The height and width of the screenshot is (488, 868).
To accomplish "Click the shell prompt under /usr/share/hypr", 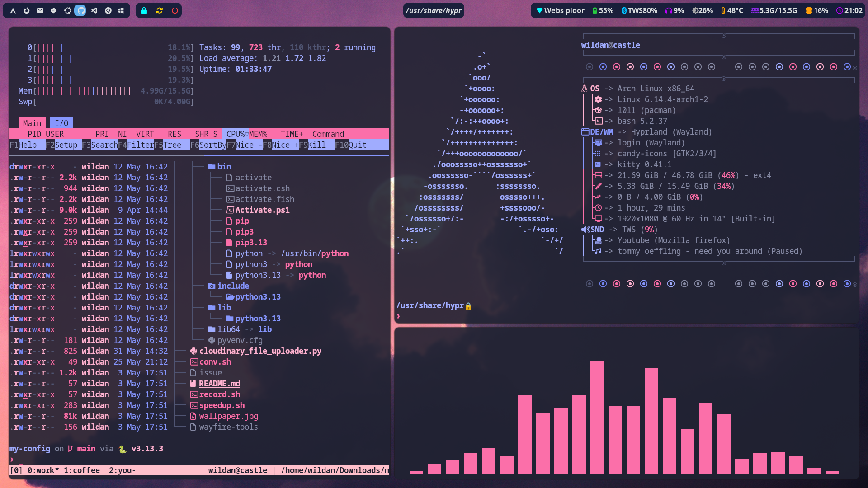I will [399, 316].
